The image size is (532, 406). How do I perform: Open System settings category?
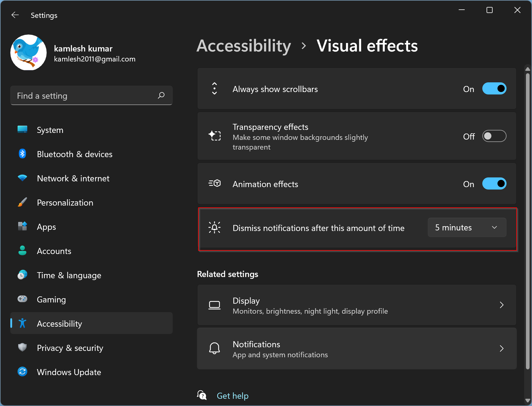click(91, 130)
